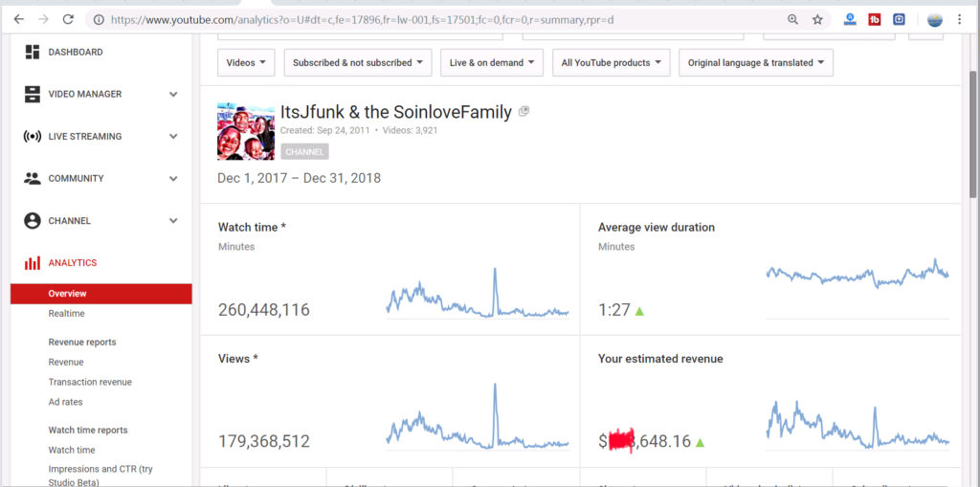Click the Analytics bar chart icon
Image resolution: width=980 pixels, height=487 pixels.
(33, 263)
